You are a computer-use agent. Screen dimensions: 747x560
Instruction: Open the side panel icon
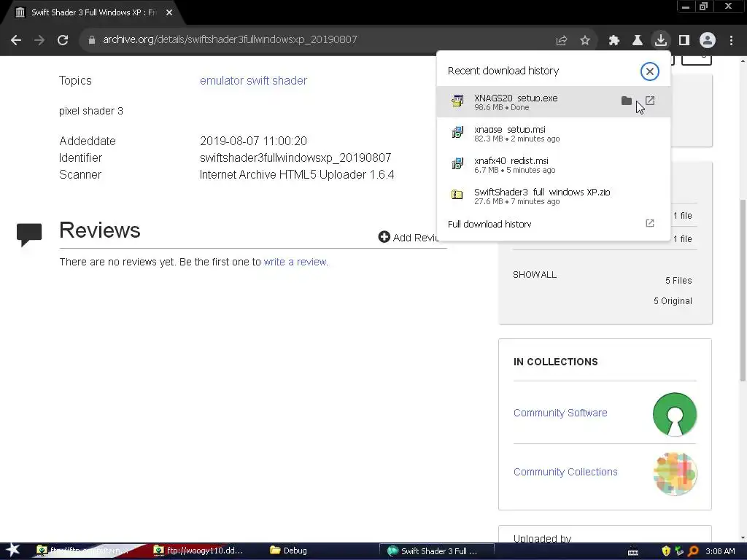click(684, 41)
